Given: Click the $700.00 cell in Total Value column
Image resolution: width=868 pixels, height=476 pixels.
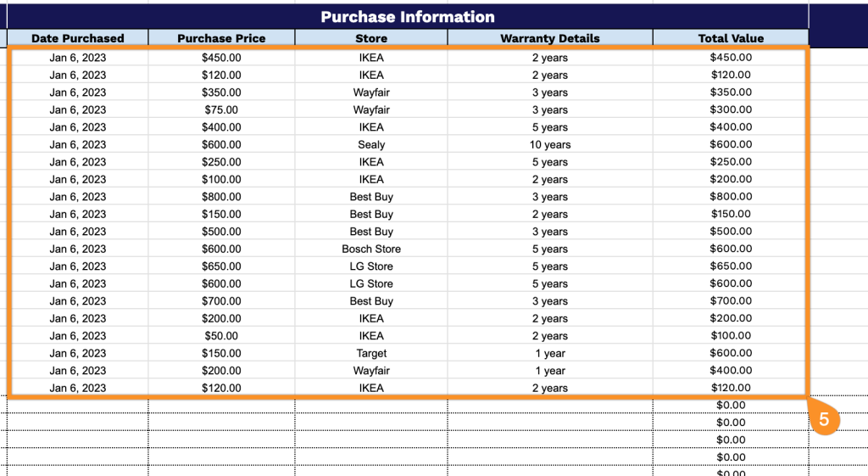Looking at the screenshot, I should (731, 301).
